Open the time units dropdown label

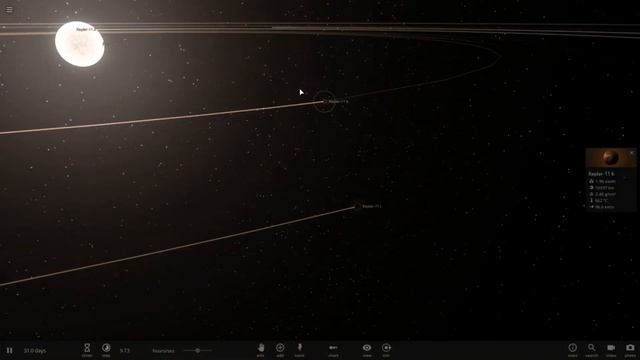[x=163, y=351]
